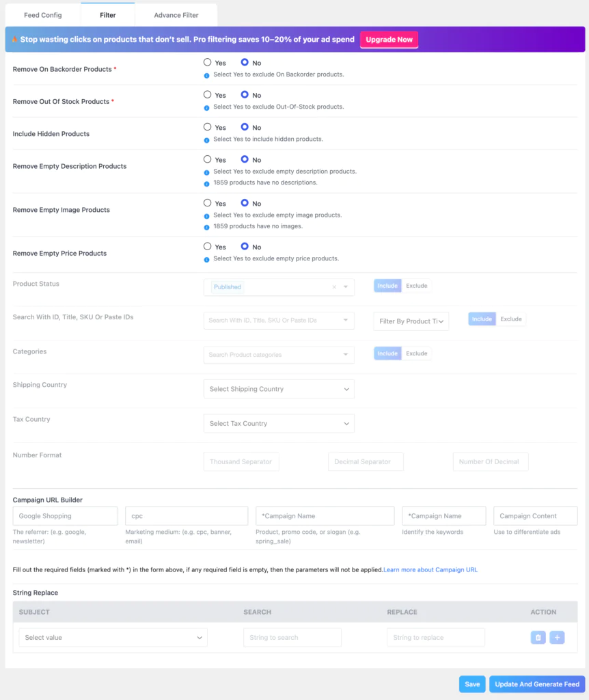Select No for Remove Empty Image Products
This screenshot has width=589, height=700.
pos(245,202)
